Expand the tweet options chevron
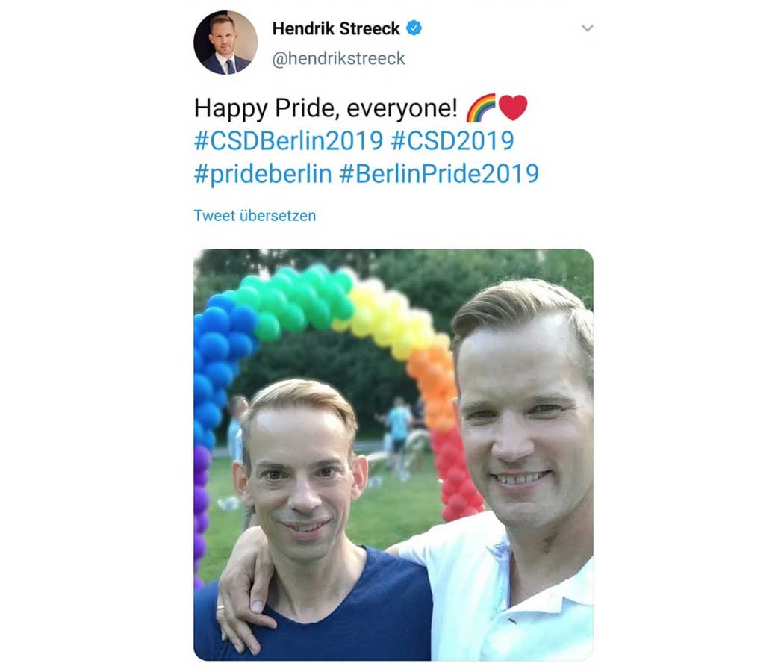This screenshot has width=784, height=672. (588, 28)
